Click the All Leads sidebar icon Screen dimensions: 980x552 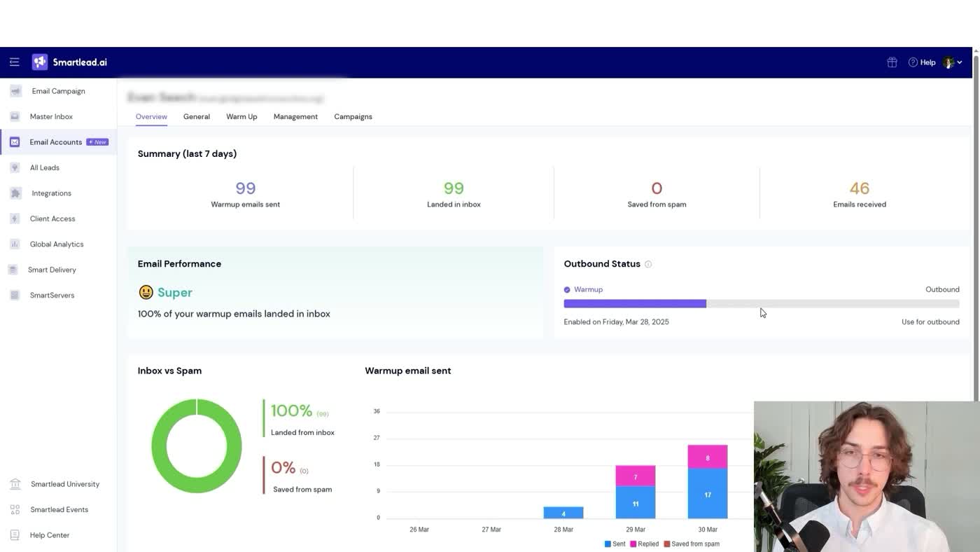click(x=15, y=167)
